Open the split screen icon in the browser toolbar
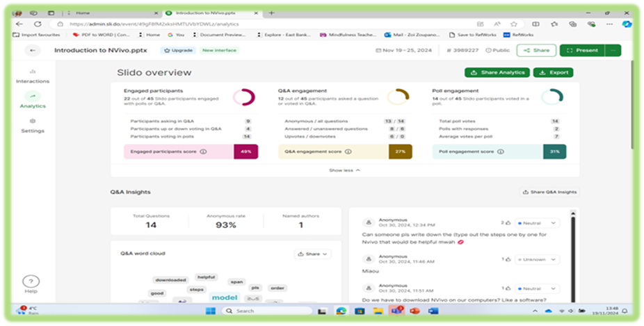This screenshot has width=644, height=326. pyautogui.click(x=536, y=24)
